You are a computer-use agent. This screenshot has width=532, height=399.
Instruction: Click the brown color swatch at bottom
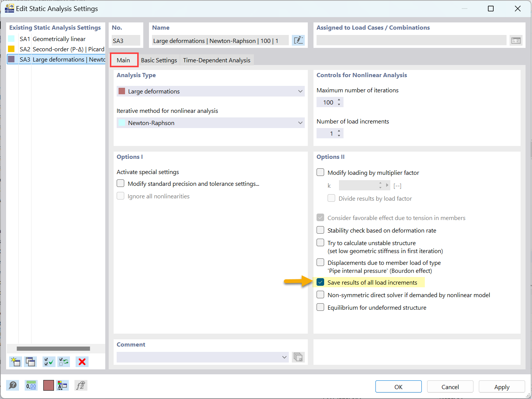pyautogui.click(x=49, y=385)
